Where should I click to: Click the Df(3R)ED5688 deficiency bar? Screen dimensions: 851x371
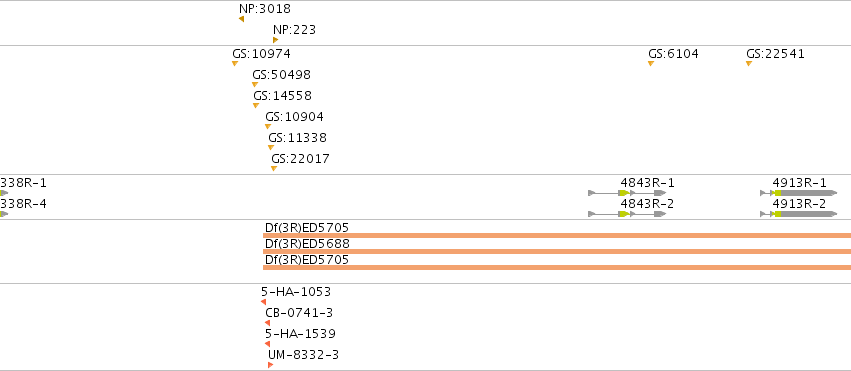click(557, 252)
